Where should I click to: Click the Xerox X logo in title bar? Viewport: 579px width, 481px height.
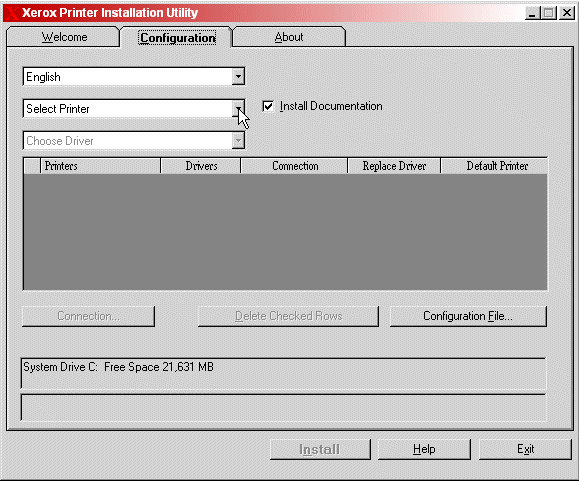(x=11, y=13)
